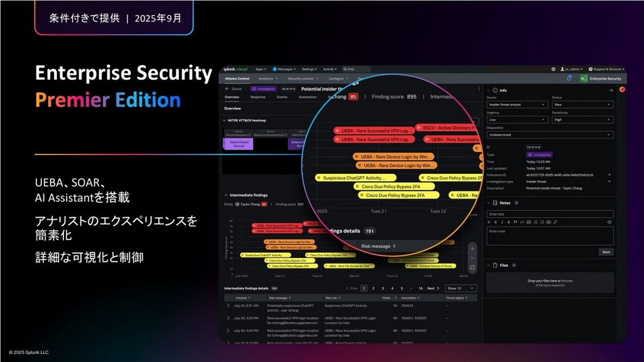Collapse the Files section
The width and height of the screenshot is (644, 362).
tap(488, 265)
